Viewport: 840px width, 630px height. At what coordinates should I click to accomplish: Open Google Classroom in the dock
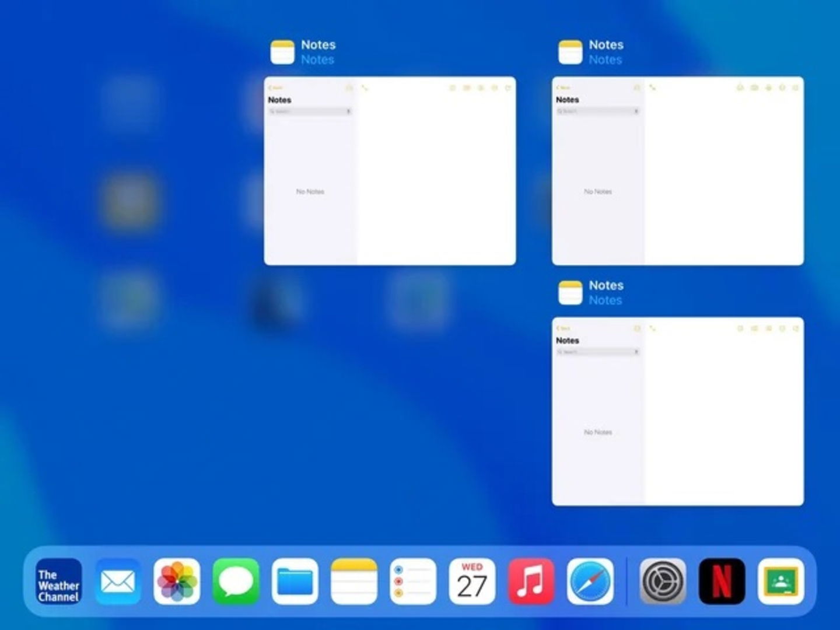[781, 582]
